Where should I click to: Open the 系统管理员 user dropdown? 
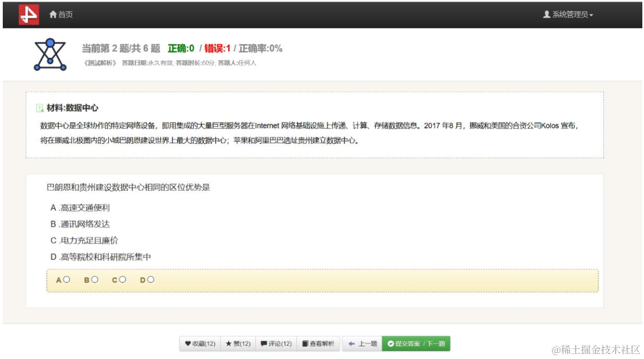click(568, 14)
